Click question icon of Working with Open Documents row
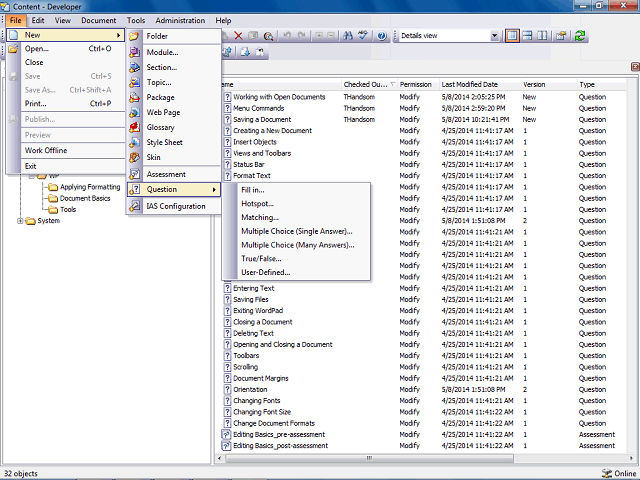The width and height of the screenshot is (640, 480). pos(227,97)
